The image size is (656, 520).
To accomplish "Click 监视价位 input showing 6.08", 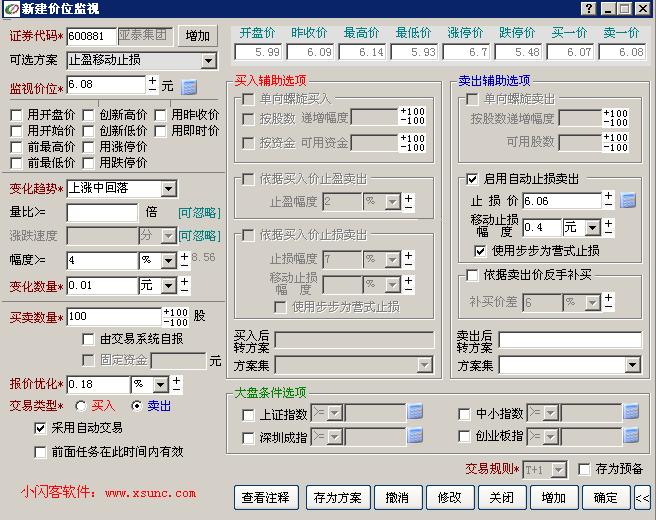I will (x=106, y=85).
